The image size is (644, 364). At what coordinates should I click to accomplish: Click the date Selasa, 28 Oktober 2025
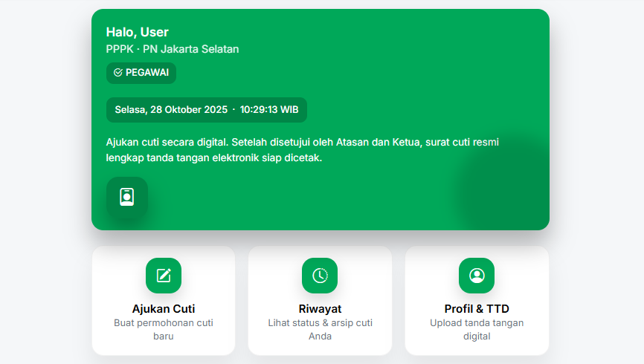click(171, 110)
